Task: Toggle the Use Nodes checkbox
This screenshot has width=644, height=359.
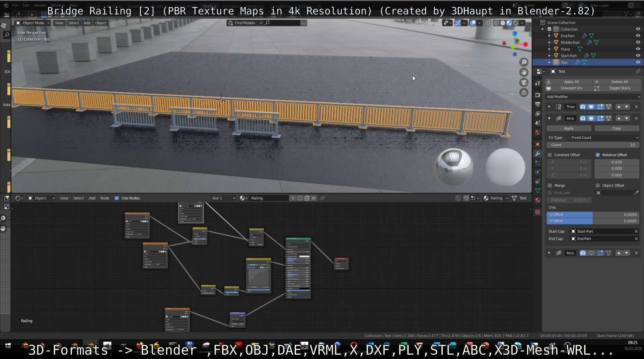Action: [x=117, y=198]
